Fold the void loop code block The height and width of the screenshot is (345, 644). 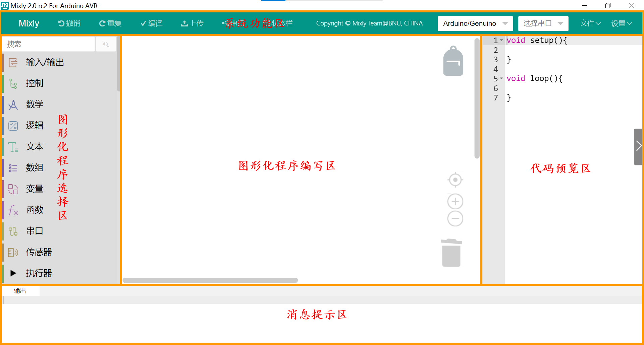501,78
